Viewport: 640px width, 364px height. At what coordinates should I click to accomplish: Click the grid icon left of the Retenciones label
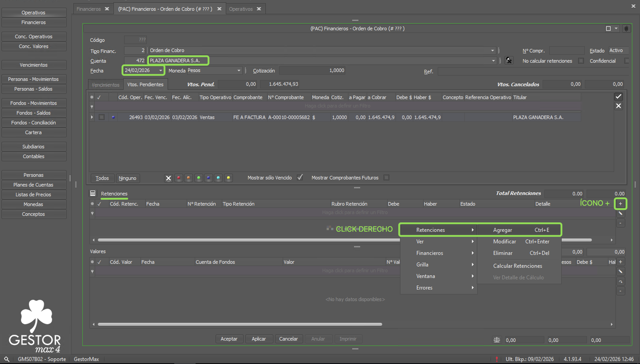click(x=93, y=193)
